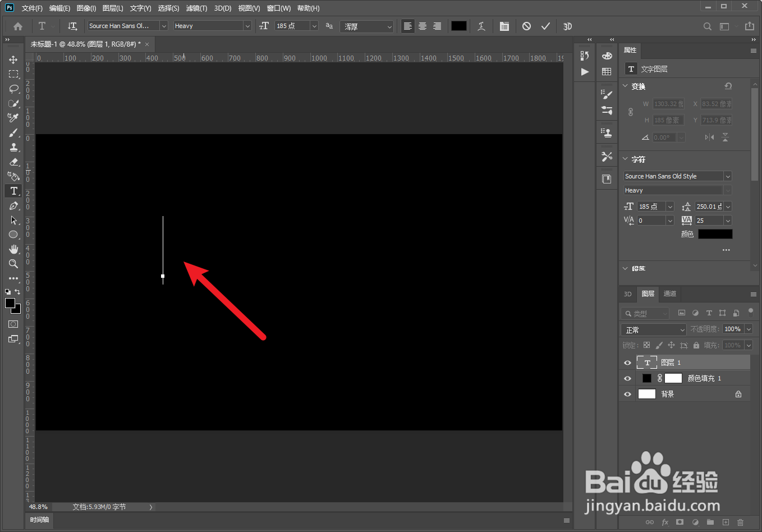The width and height of the screenshot is (762, 532).
Task: Hide the 背景 layer
Action: coord(627,394)
